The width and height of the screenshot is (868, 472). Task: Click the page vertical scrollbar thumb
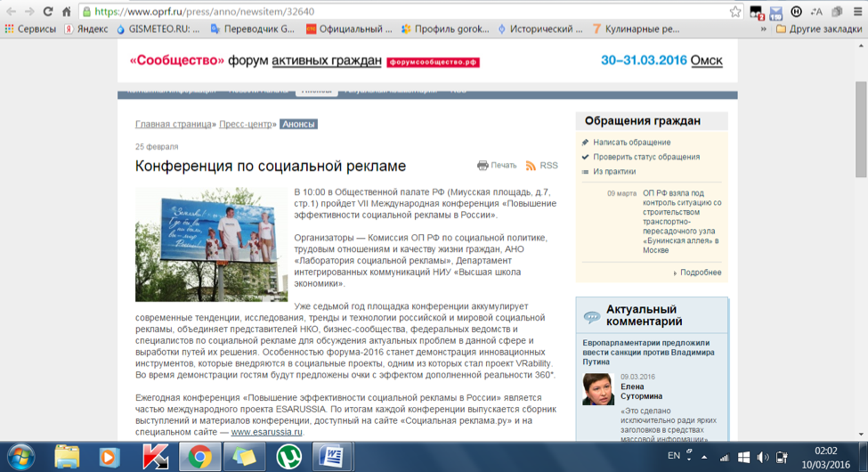[x=861, y=130]
